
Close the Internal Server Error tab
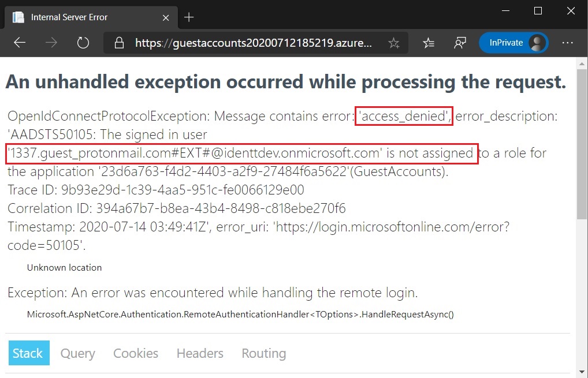coord(166,18)
